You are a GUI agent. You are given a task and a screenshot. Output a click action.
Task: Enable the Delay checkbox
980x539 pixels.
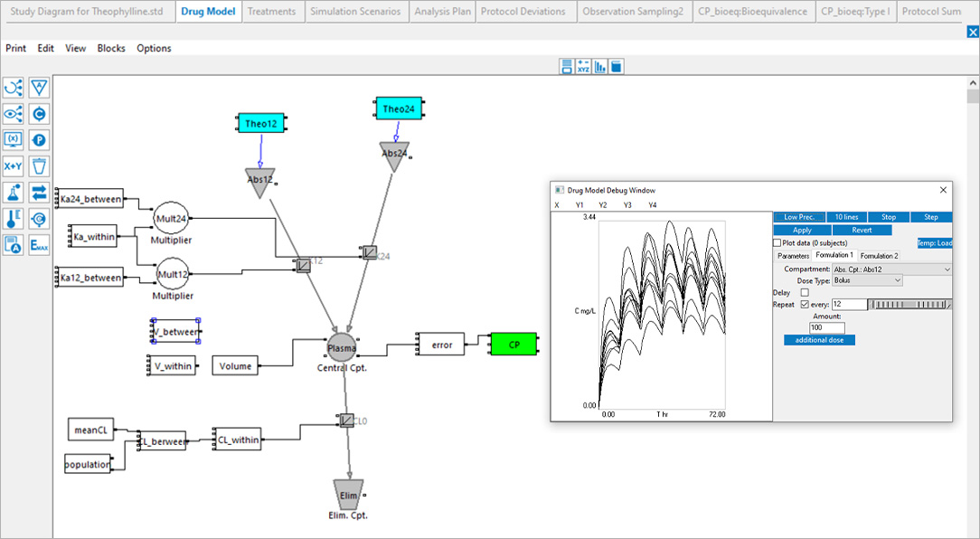coord(805,292)
